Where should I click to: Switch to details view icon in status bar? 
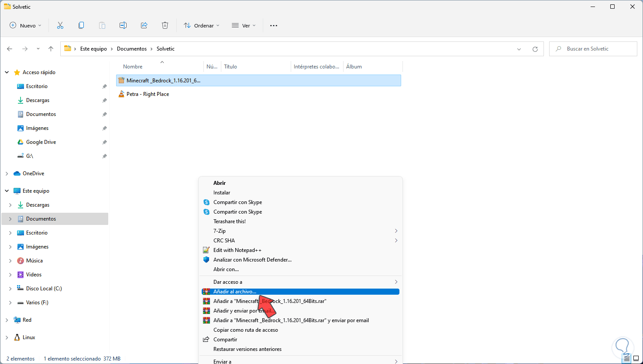627,359
